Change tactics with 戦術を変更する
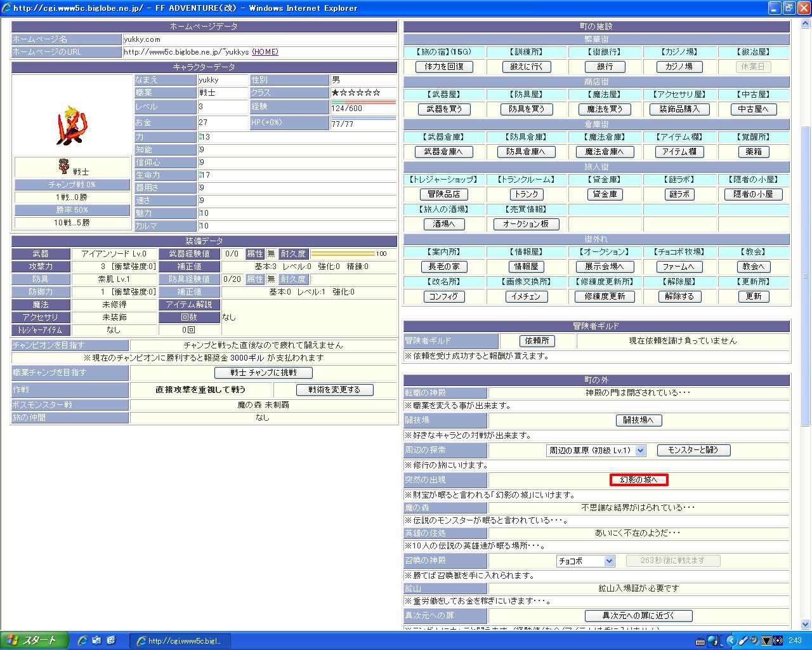Screen dimensions: 812x650 tap(334, 390)
